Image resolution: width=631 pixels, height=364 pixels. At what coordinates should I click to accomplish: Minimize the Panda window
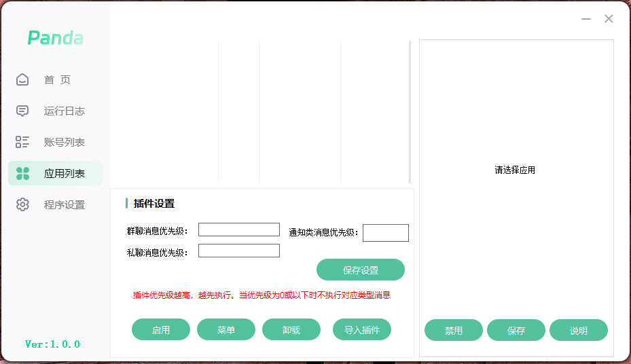[x=586, y=19]
